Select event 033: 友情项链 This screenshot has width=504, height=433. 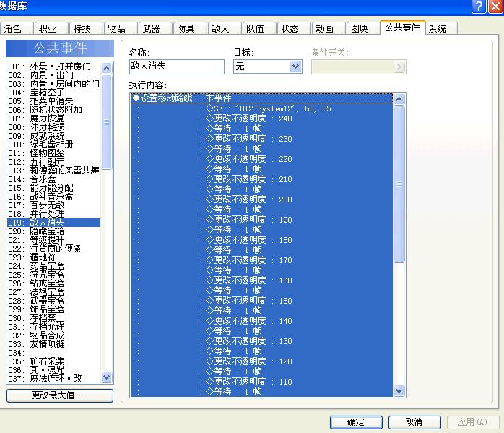pos(53,344)
